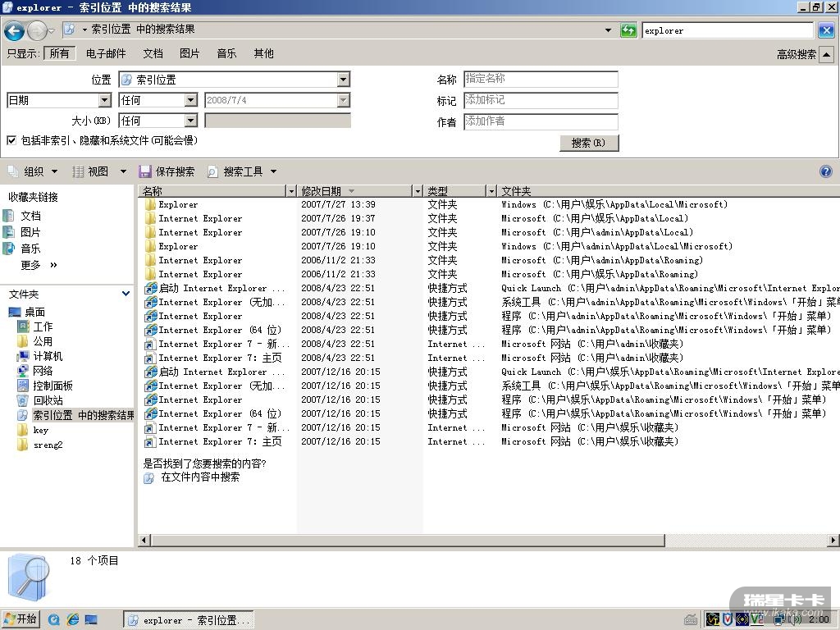Show only 所有 results filter

(x=59, y=53)
